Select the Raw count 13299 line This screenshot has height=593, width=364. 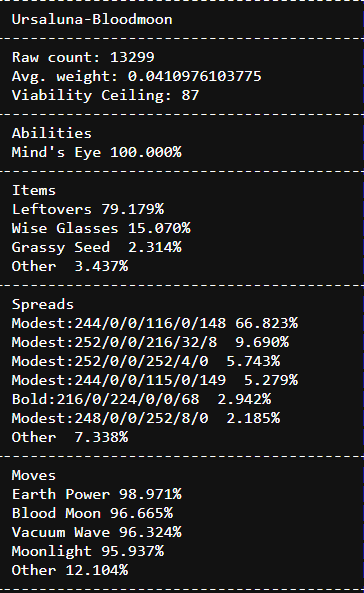click(83, 57)
